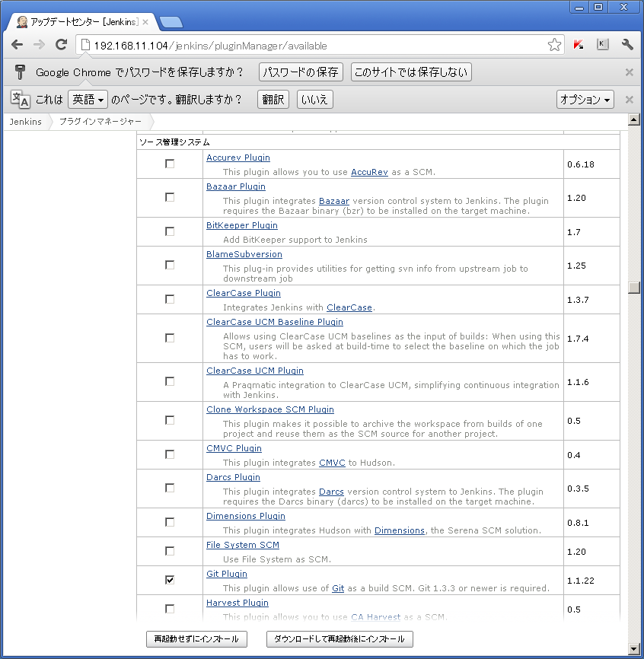Click the key icon on password bar
This screenshot has width=644, height=659.
coord(20,72)
